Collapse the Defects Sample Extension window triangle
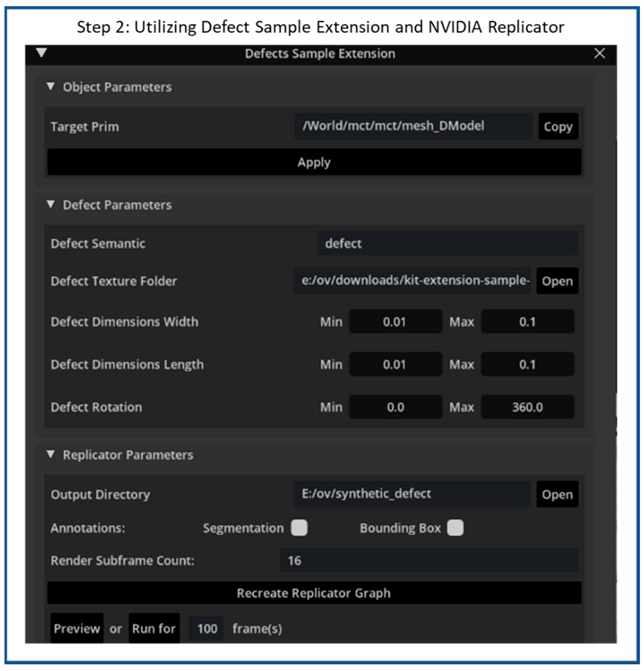This screenshot has height=671, width=644. click(x=42, y=53)
